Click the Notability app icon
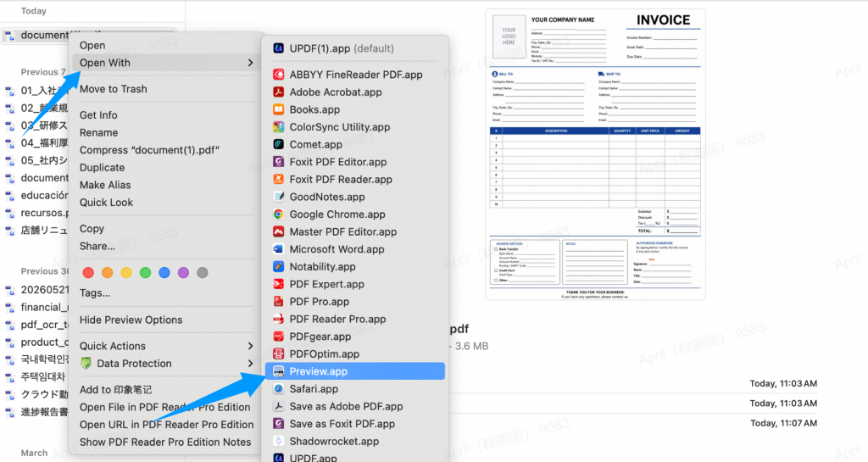This screenshot has width=868, height=462. coord(278,267)
